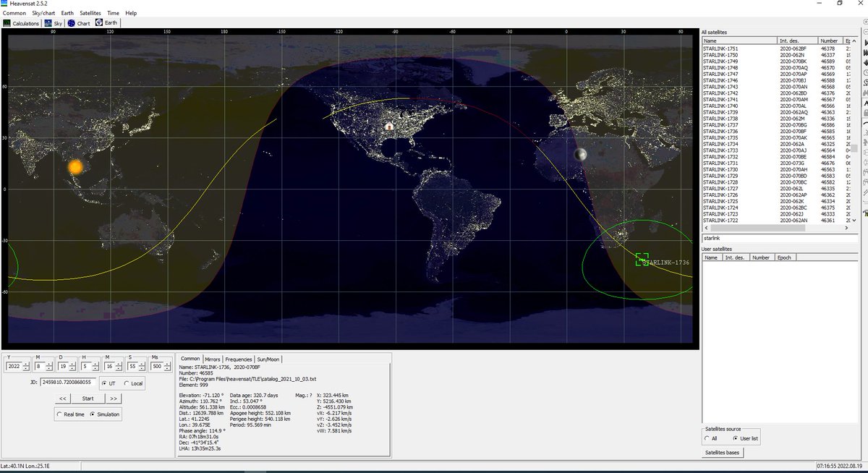Increase the day value stepper
This screenshot has width=868, height=473.
click(72, 365)
